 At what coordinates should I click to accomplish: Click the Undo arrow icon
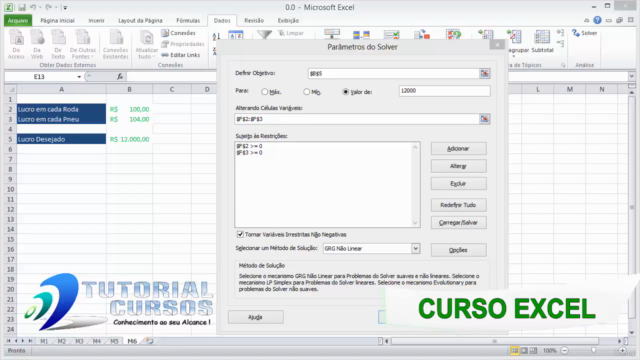click(x=33, y=7)
